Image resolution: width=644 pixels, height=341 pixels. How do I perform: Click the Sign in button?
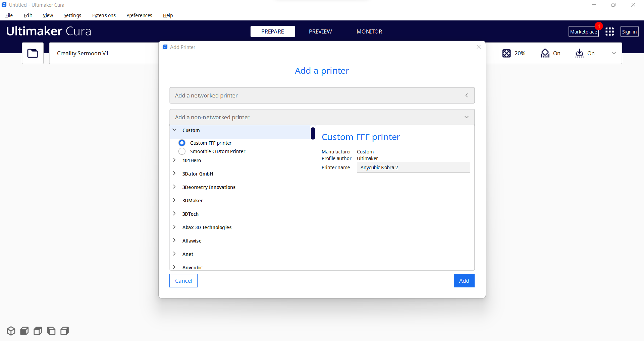pyautogui.click(x=629, y=31)
